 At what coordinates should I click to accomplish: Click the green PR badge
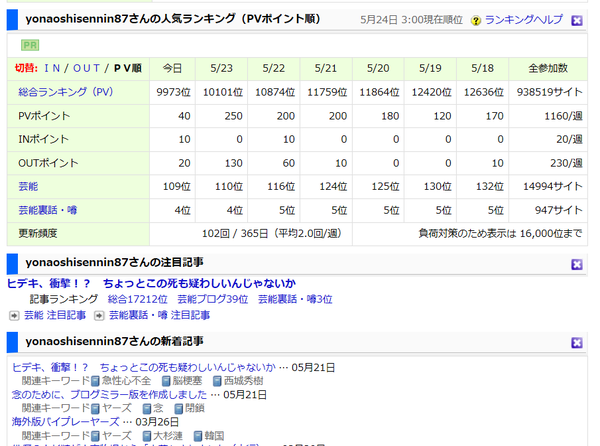pyautogui.click(x=30, y=45)
